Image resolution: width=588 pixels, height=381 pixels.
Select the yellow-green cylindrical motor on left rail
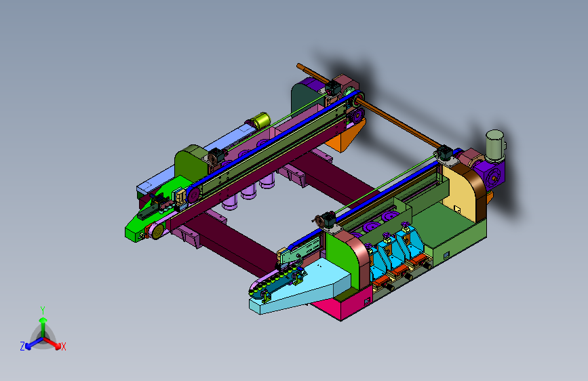pos(260,121)
